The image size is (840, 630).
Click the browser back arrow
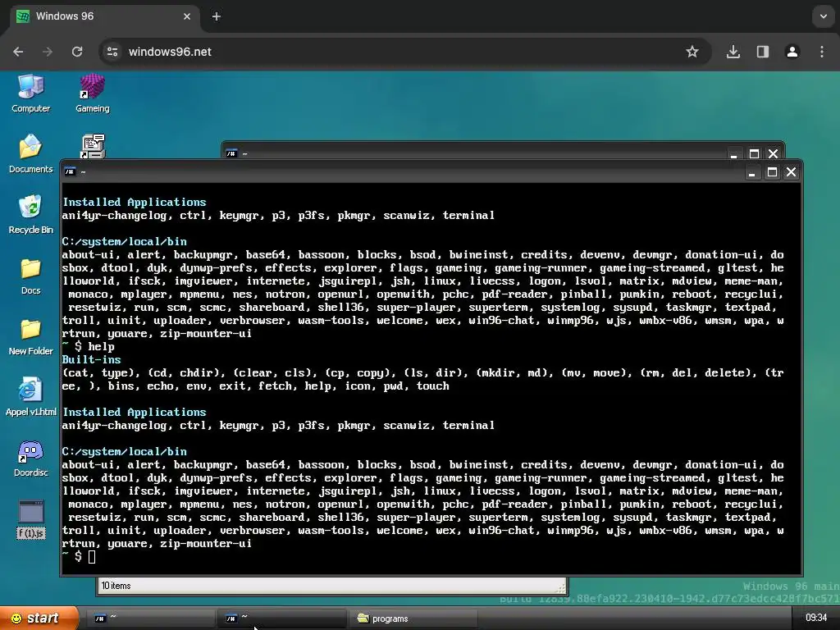coord(18,52)
